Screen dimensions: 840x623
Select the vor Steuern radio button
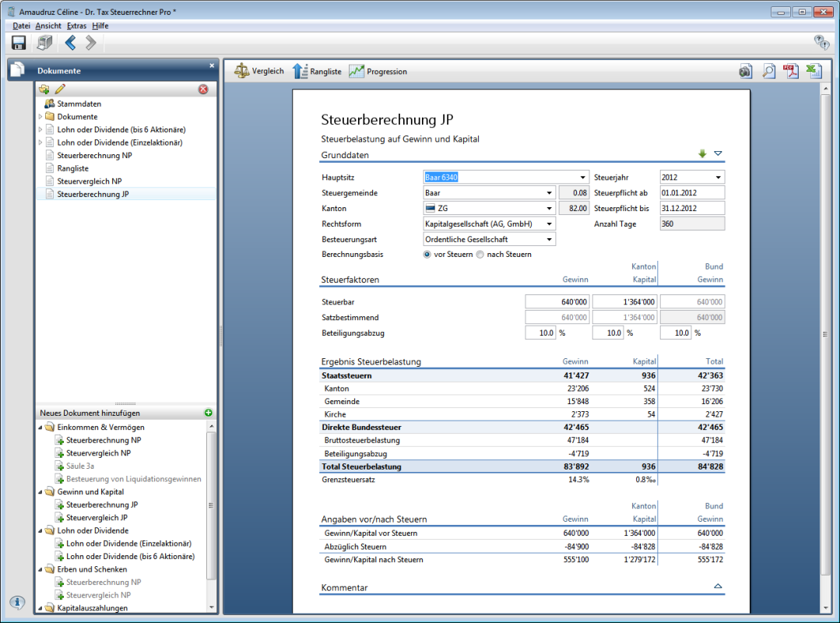tap(427, 255)
